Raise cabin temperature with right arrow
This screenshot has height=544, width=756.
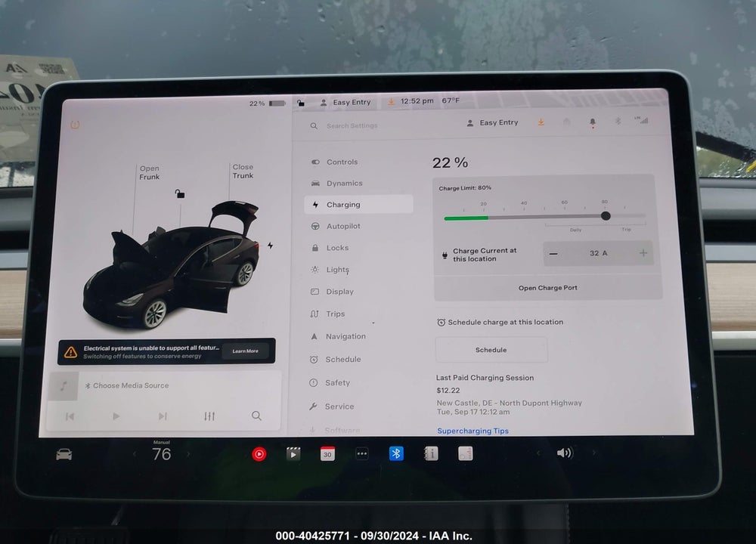point(188,454)
